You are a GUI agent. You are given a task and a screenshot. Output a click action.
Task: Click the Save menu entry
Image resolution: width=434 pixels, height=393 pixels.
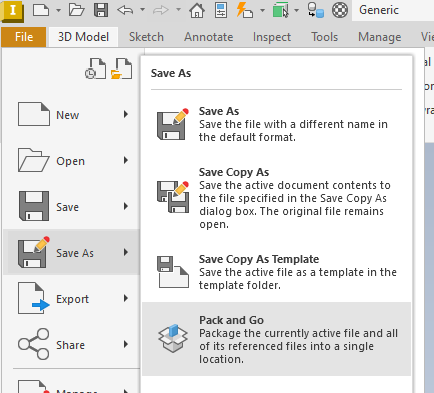[71, 207]
